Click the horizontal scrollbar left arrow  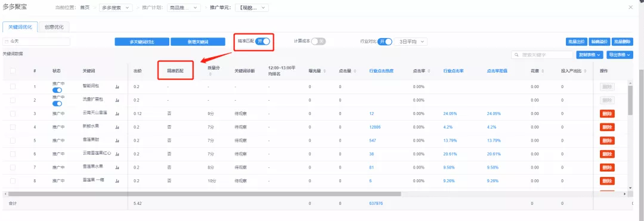click(x=5, y=194)
